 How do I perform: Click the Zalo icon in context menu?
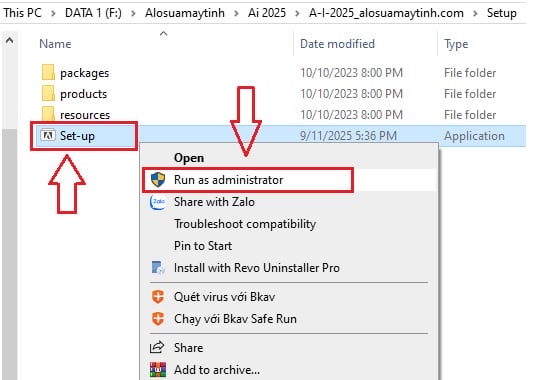pos(158,202)
